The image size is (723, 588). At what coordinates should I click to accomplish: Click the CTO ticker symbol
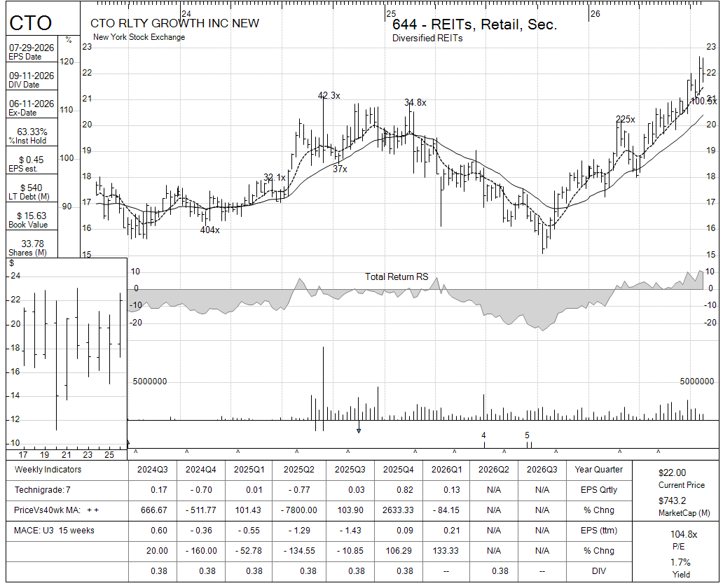tap(30, 23)
